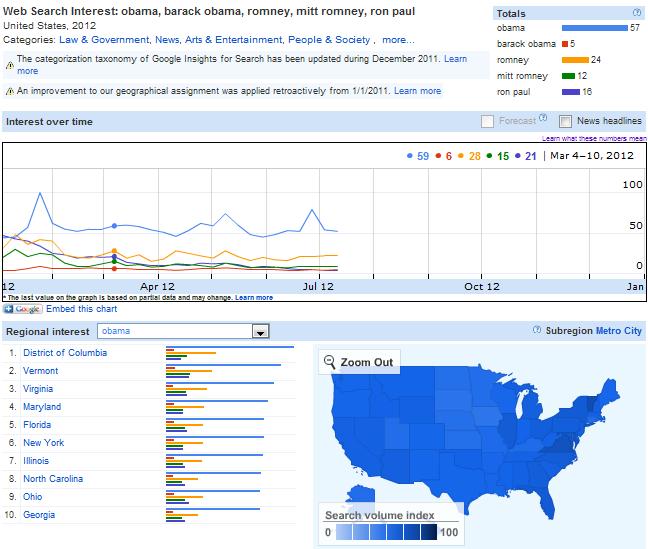Open People & Society category link
Viewport: 648px width, 549px height.
329,40
